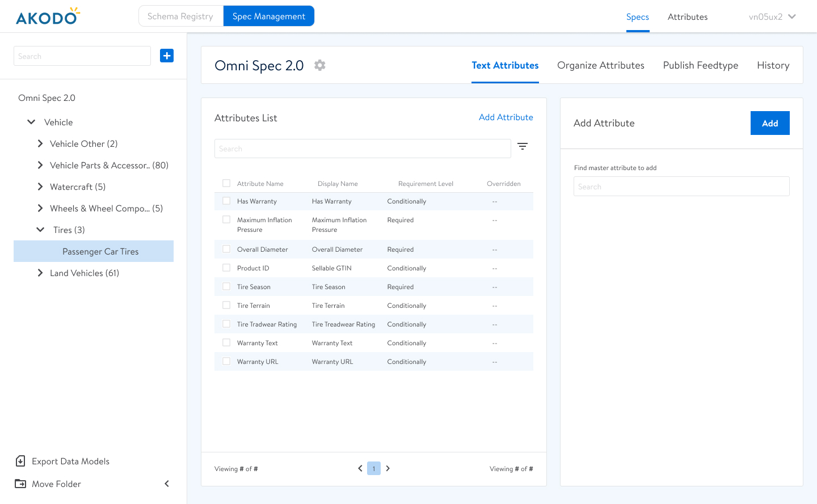Select Spec Management tab
Image resolution: width=817 pixels, height=504 pixels.
pyautogui.click(x=269, y=16)
